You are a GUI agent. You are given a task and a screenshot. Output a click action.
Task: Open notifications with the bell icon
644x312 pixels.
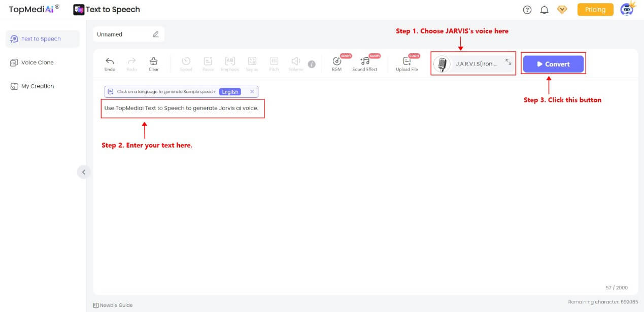point(545,10)
